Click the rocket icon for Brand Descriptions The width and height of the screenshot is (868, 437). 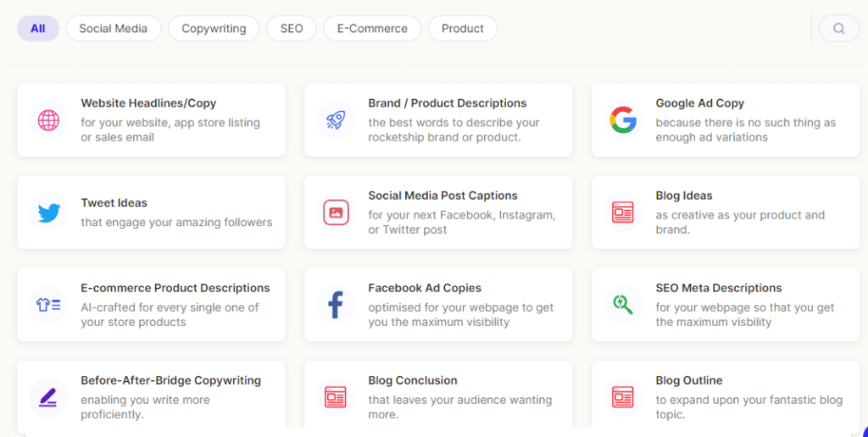pyautogui.click(x=336, y=120)
